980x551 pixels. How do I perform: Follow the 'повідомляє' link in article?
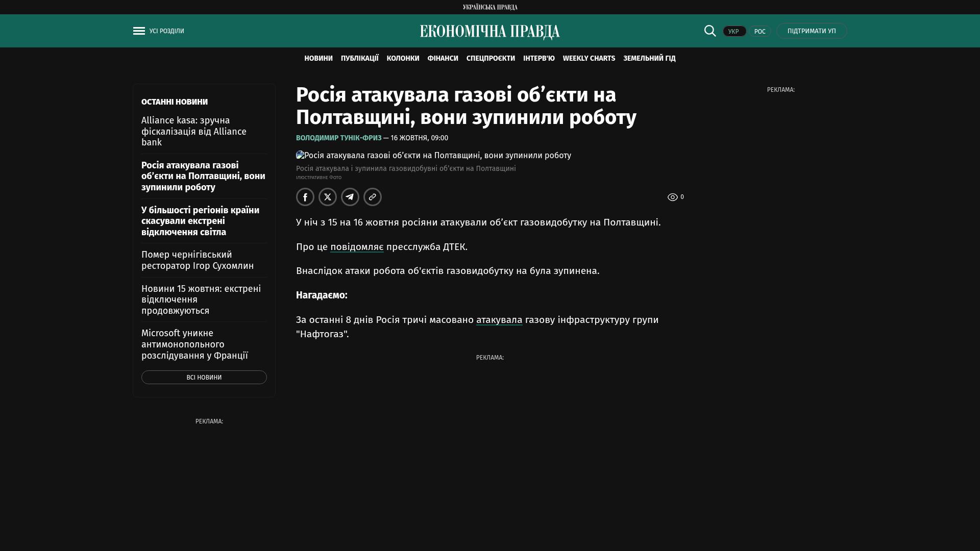click(357, 247)
